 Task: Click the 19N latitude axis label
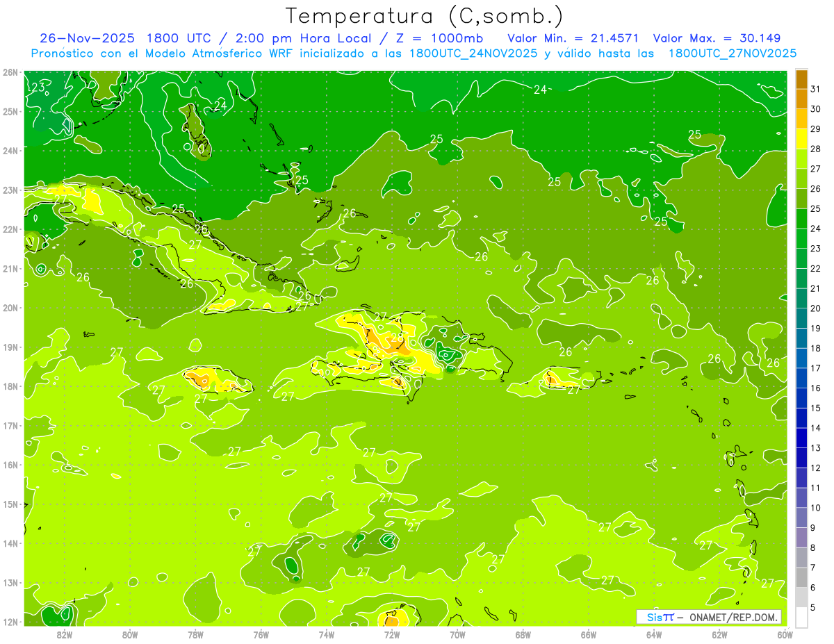point(10,347)
